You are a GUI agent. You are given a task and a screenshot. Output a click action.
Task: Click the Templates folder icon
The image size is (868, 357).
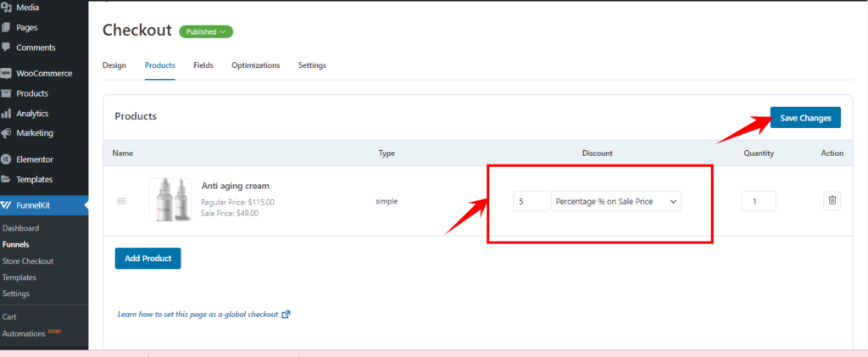tap(6, 179)
